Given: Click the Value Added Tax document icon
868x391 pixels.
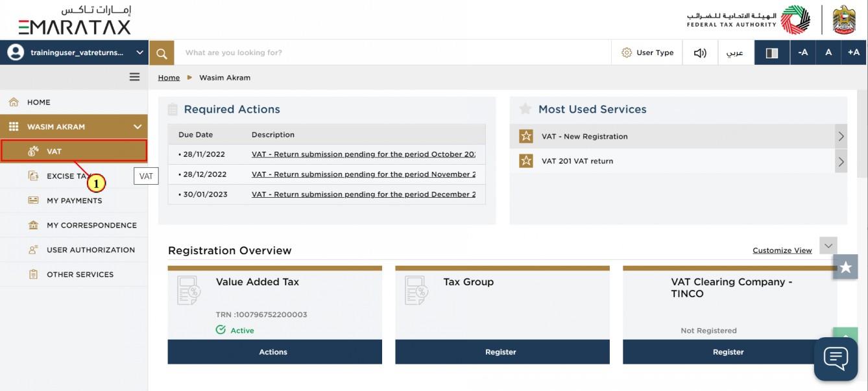Looking at the screenshot, I should point(189,290).
